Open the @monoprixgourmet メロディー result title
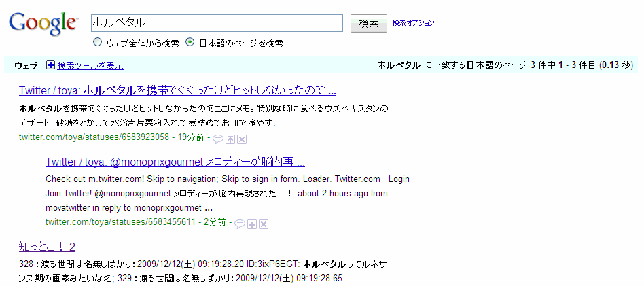The width and height of the screenshot is (644, 286). [175, 162]
